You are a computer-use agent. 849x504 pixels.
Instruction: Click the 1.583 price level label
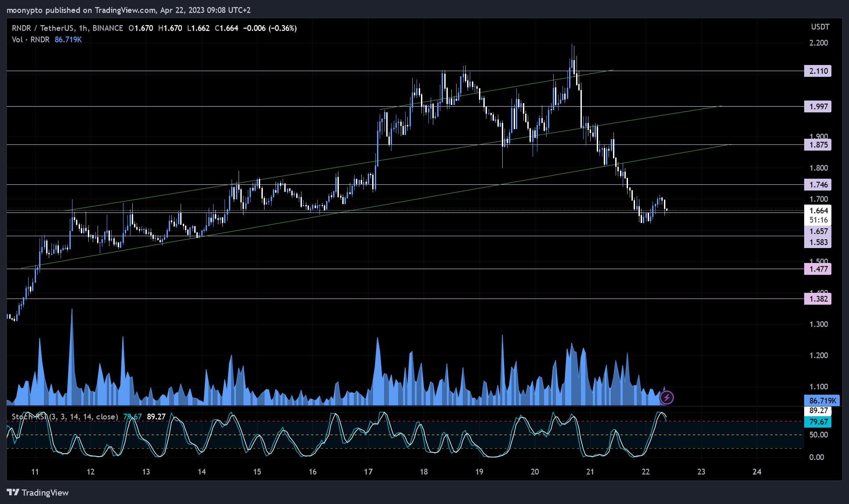[818, 242]
